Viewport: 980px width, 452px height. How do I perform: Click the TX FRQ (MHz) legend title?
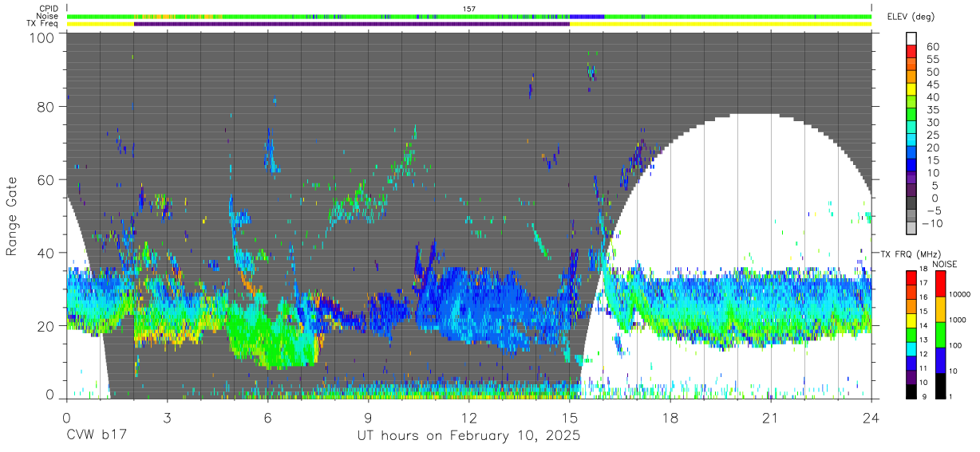[911, 254]
